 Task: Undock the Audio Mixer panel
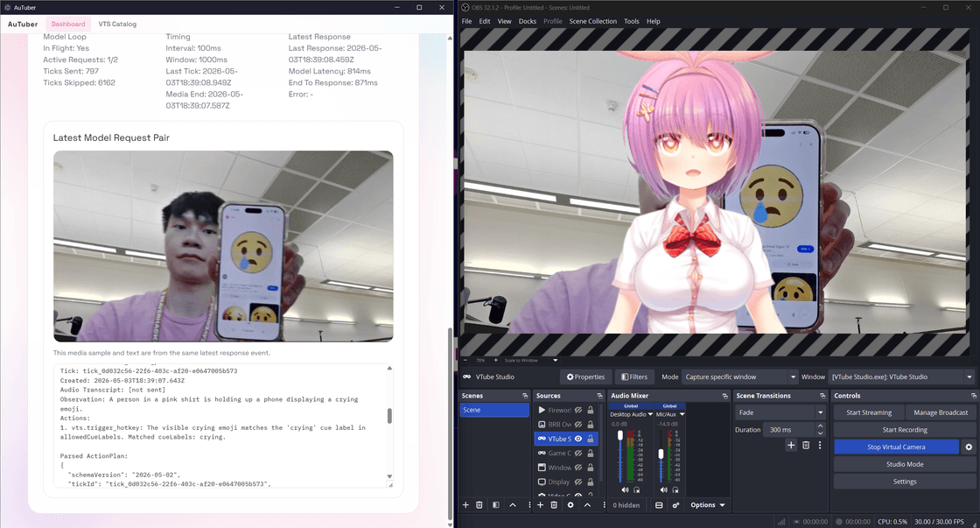tap(725, 396)
